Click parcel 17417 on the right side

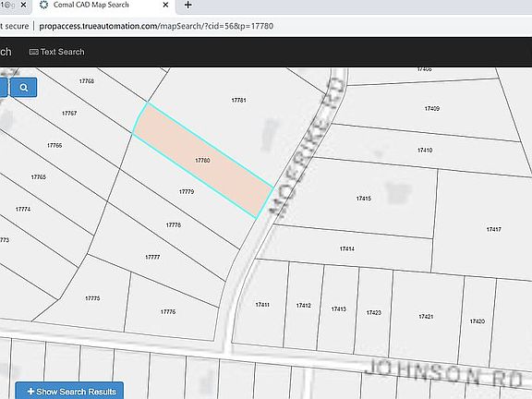(493, 229)
